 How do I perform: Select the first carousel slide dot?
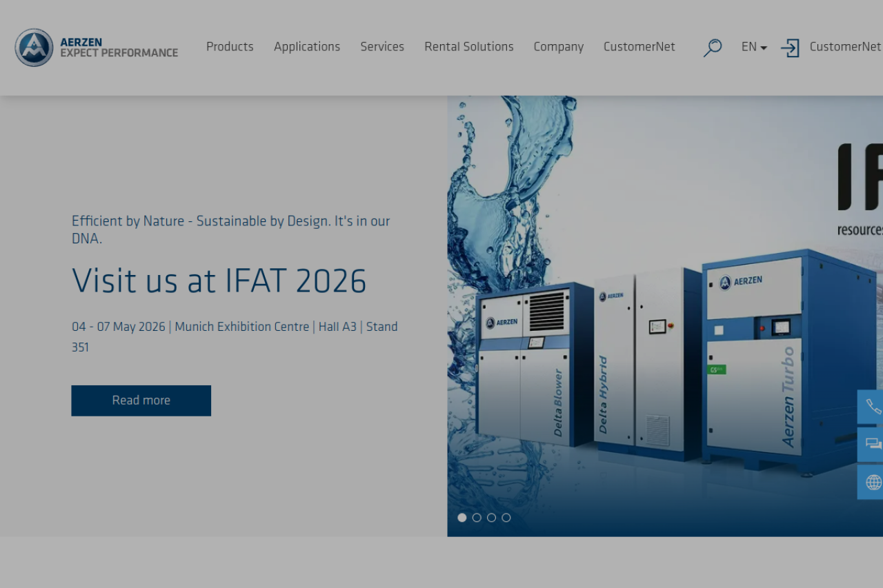(462, 518)
